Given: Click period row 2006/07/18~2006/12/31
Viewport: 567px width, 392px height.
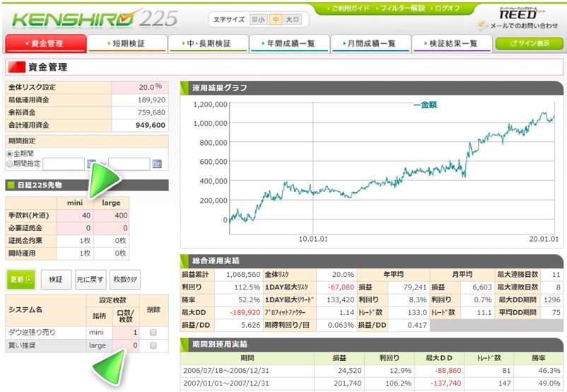Looking at the screenshot, I should point(372,371).
